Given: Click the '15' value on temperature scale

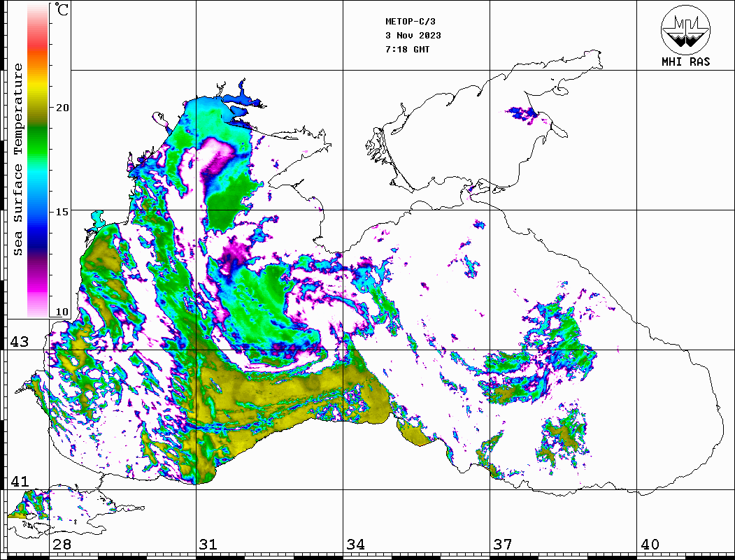Looking at the screenshot, I should point(62,212).
